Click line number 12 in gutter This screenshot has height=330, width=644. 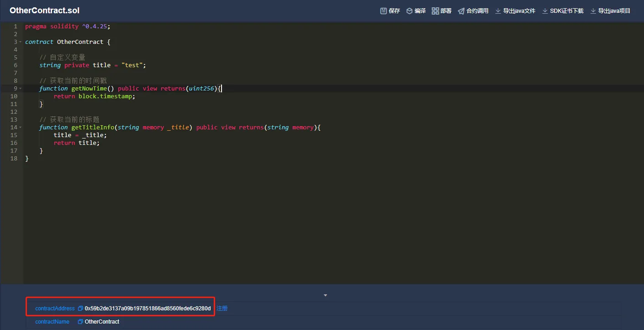pos(14,112)
